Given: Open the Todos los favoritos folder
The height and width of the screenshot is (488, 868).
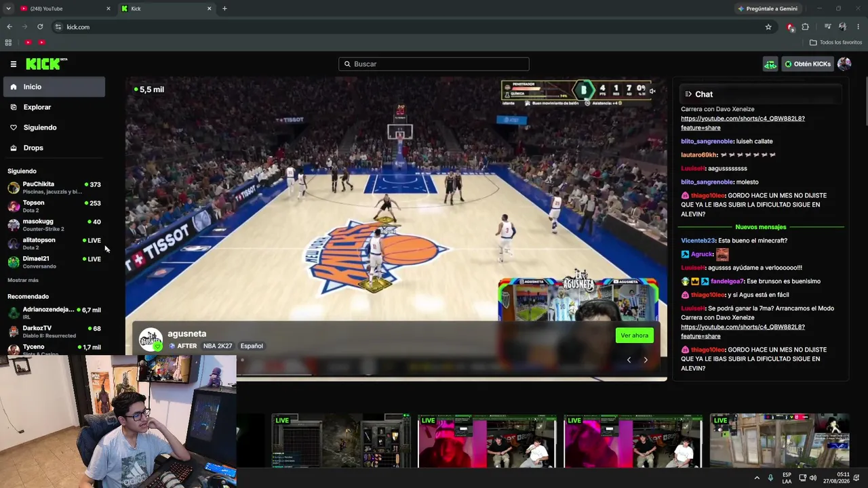Looking at the screenshot, I should pyautogui.click(x=835, y=43).
